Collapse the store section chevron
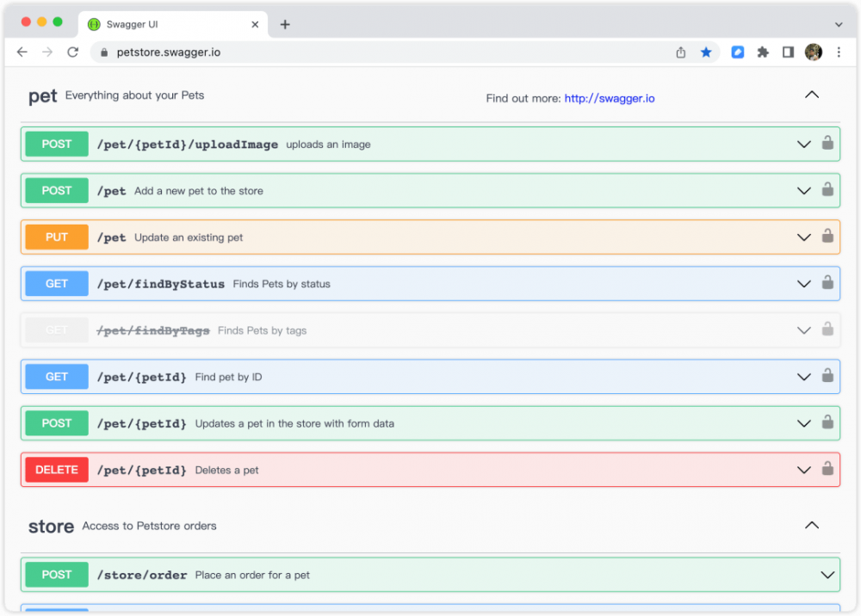The width and height of the screenshot is (861, 616). 811,525
